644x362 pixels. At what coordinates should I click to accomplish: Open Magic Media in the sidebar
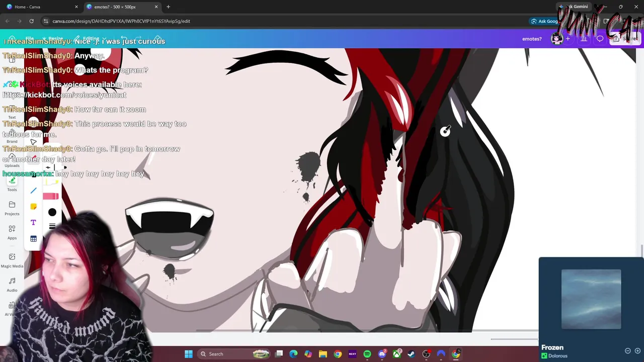pyautogui.click(x=12, y=260)
